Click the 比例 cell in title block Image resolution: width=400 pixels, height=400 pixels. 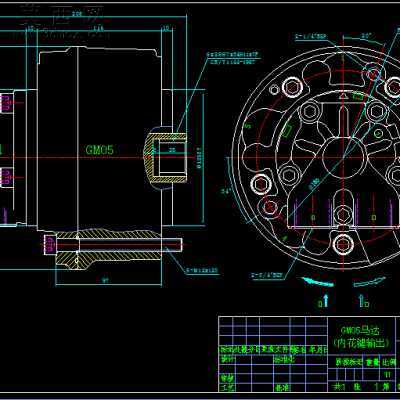point(387,363)
